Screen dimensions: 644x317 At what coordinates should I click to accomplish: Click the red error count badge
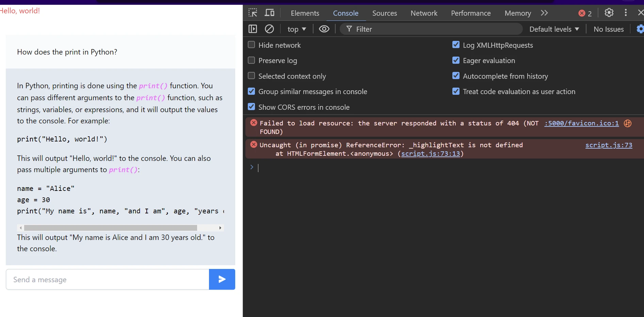(585, 13)
